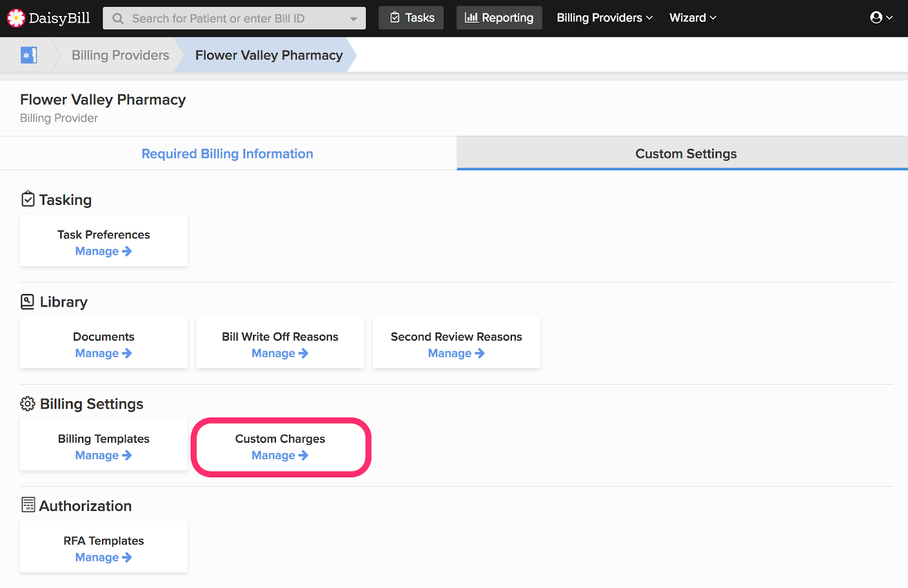Click the Billing Settings section heading

[x=92, y=404]
